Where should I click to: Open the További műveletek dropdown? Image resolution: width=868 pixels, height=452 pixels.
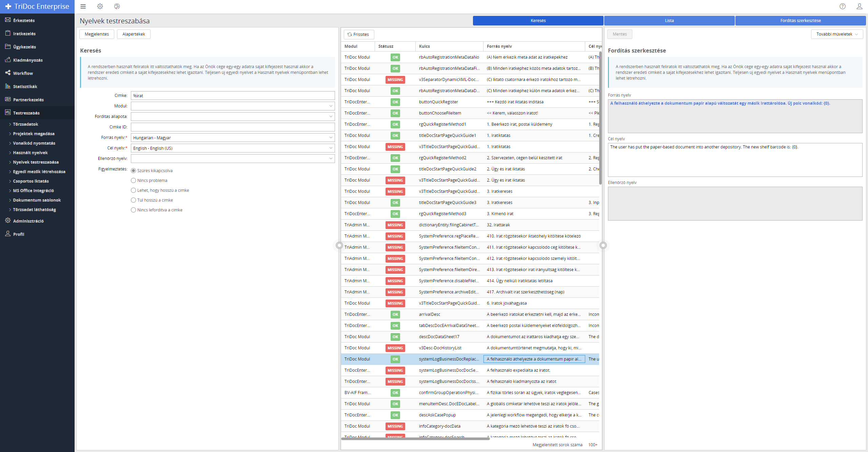coord(836,34)
